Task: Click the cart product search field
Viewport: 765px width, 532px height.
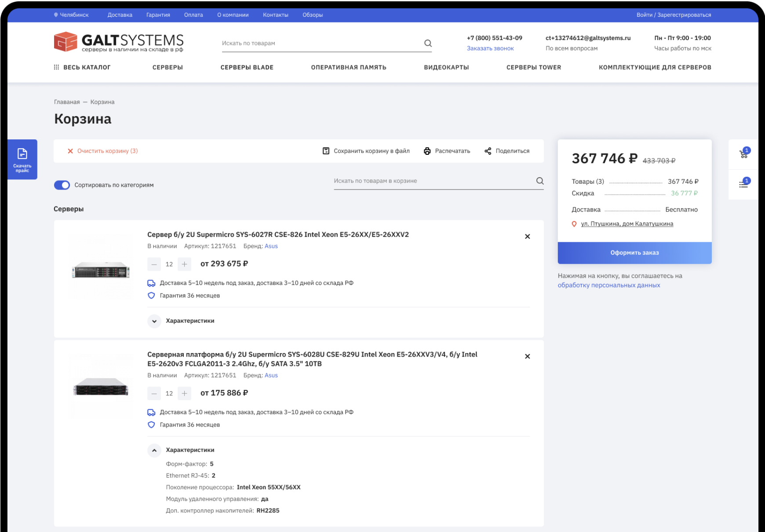Action: pos(431,181)
